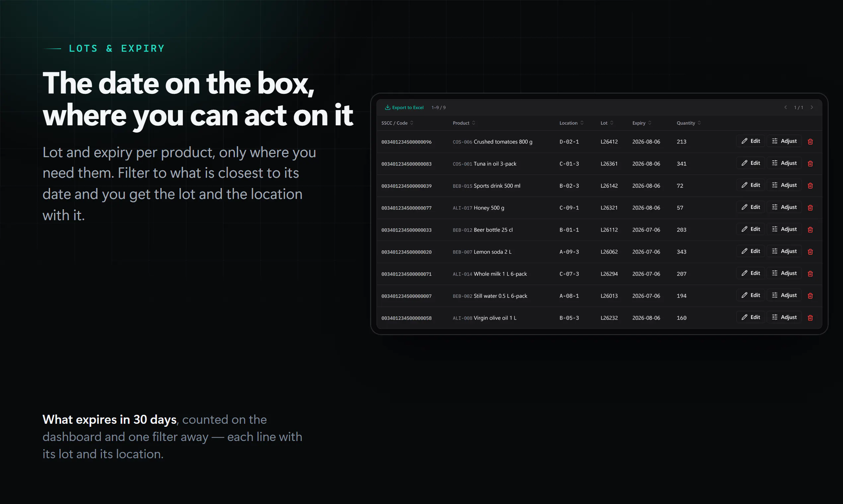843x504 pixels.
Task: Delete the Crushed tomatoes 800 g row
Action: (810, 142)
